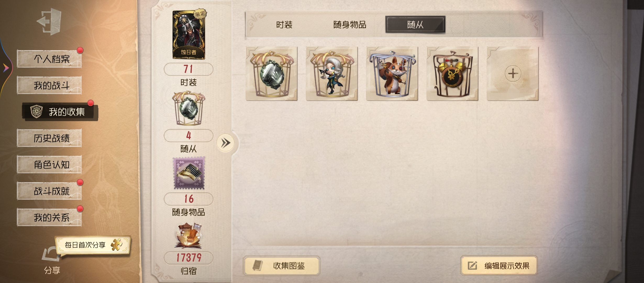Open 收集图鉴 collection book
The image size is (644, 283).
(x=282, y=266)
